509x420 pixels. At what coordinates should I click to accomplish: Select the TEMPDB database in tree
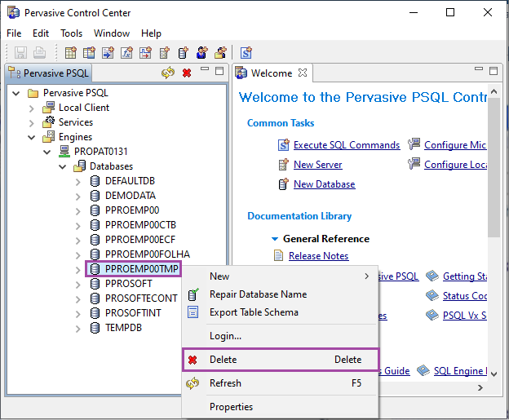tap(123, 328)
